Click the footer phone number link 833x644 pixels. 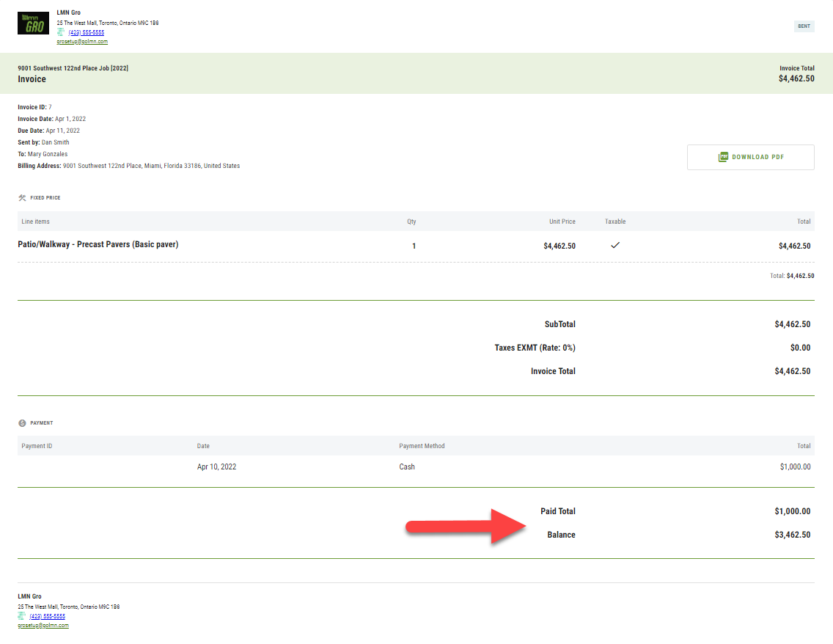pos(48,616)
